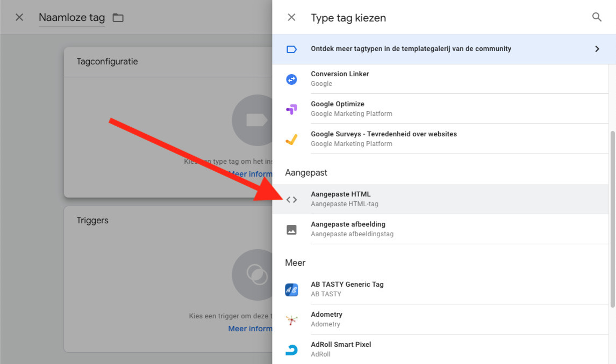Click the Type tag kiezen panel title
616x364 pixels.
[348, 18]
